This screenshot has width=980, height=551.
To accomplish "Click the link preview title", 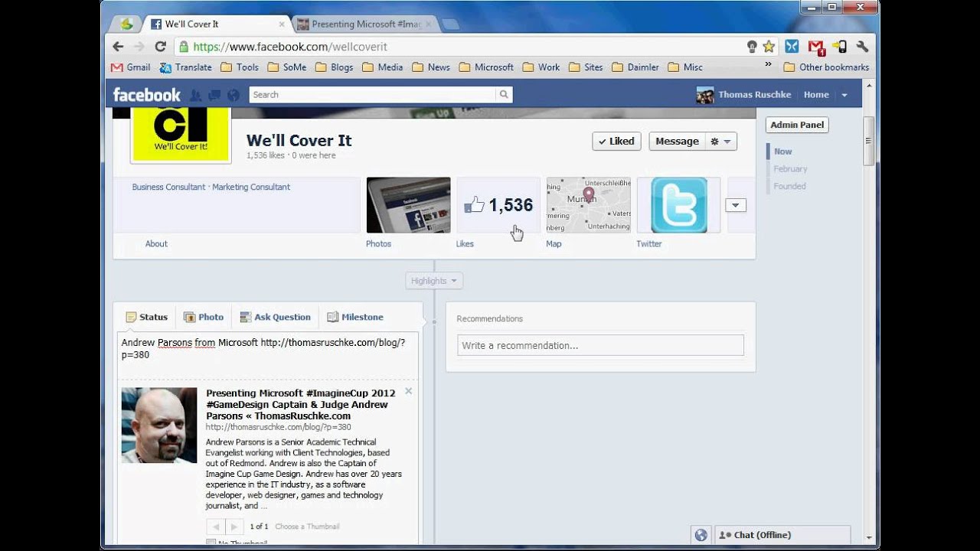I will point(301,404).
